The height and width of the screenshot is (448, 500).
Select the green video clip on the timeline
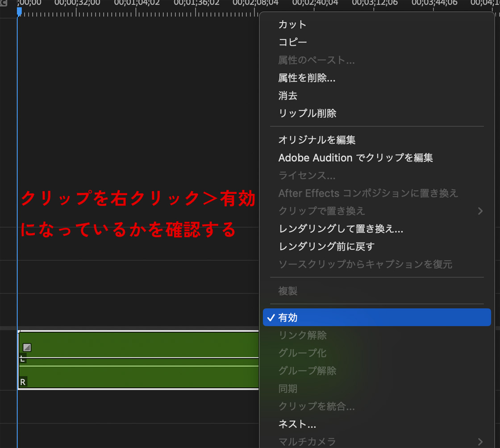[139, 344]
